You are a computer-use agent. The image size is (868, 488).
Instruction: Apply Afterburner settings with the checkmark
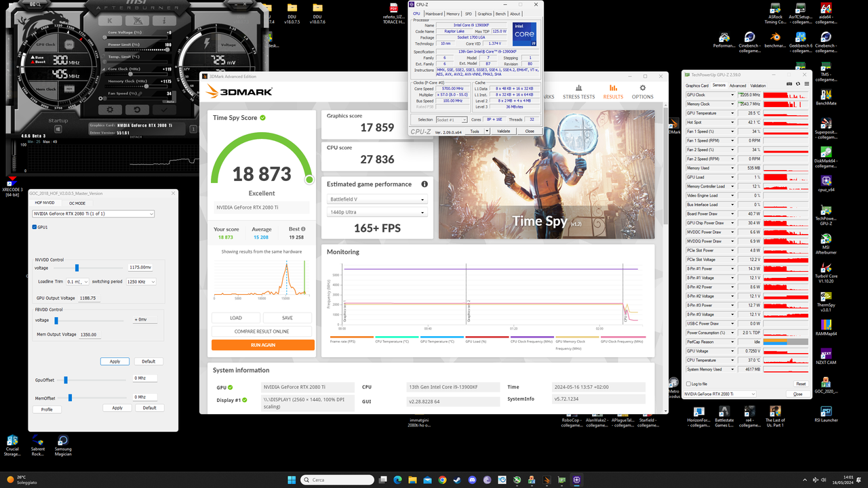(163, 109)
